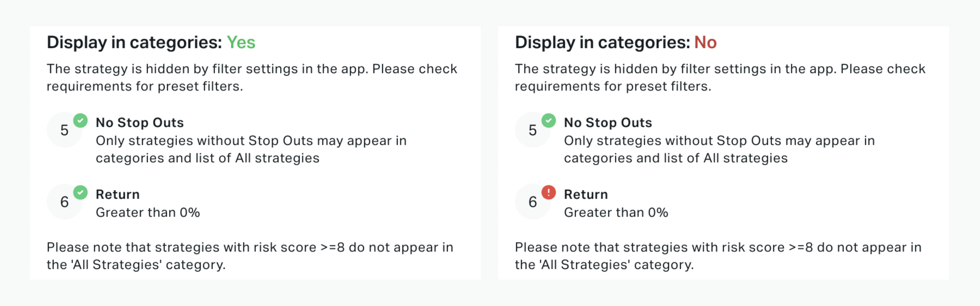Click 'Return' title in right panel
Image resolution: width=980 pixels, height=306 pixels.
tap(586, 194)
